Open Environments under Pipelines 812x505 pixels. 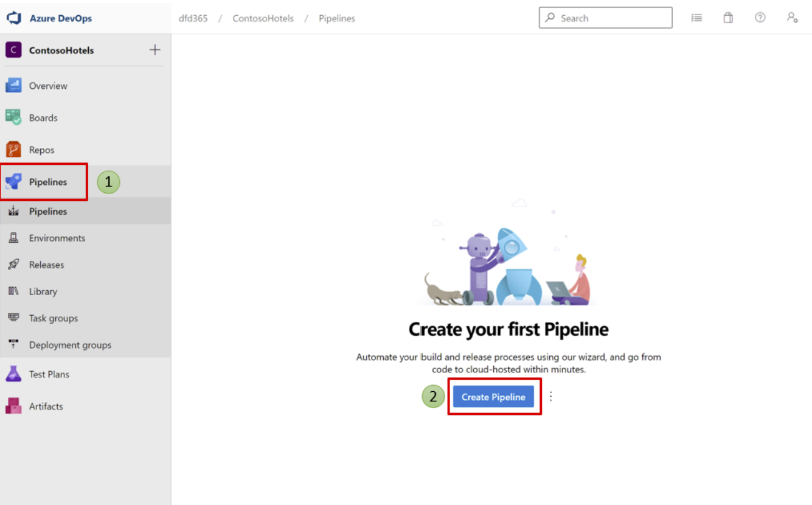85,238
